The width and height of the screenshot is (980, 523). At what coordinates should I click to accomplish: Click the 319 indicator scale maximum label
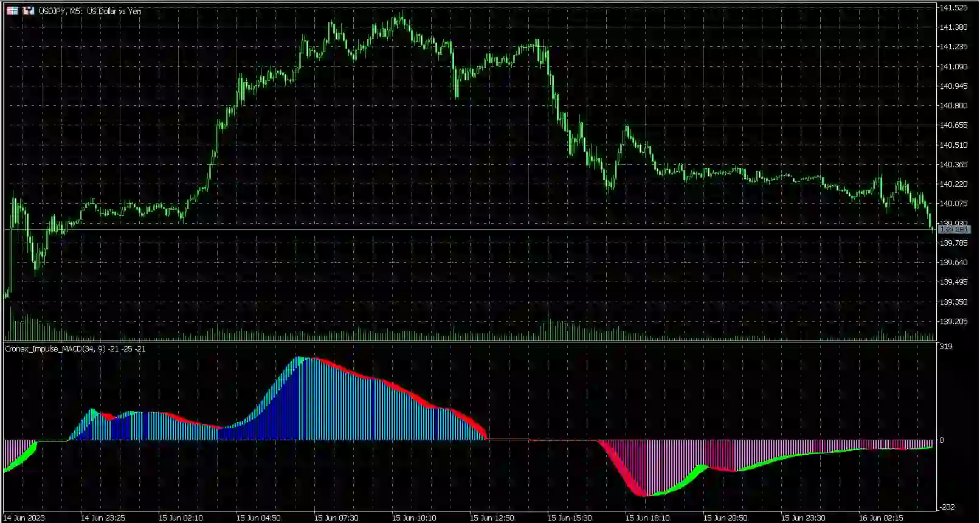pyautogui.click(x=946, y=347)
